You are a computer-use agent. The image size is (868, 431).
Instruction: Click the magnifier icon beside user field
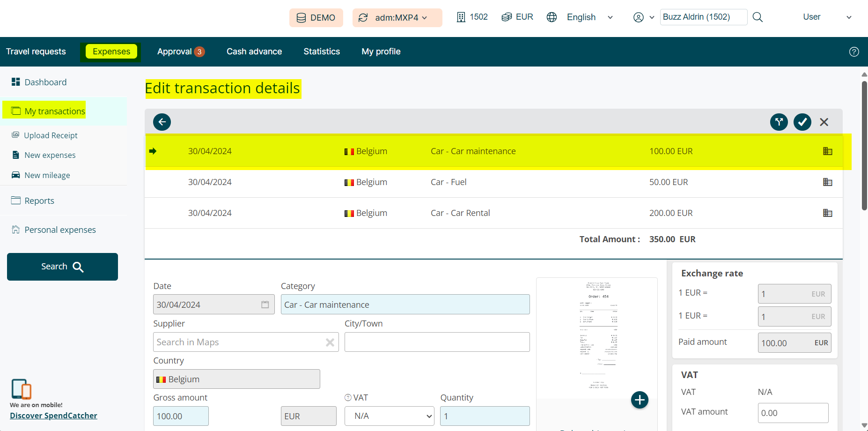click(758, 17)
